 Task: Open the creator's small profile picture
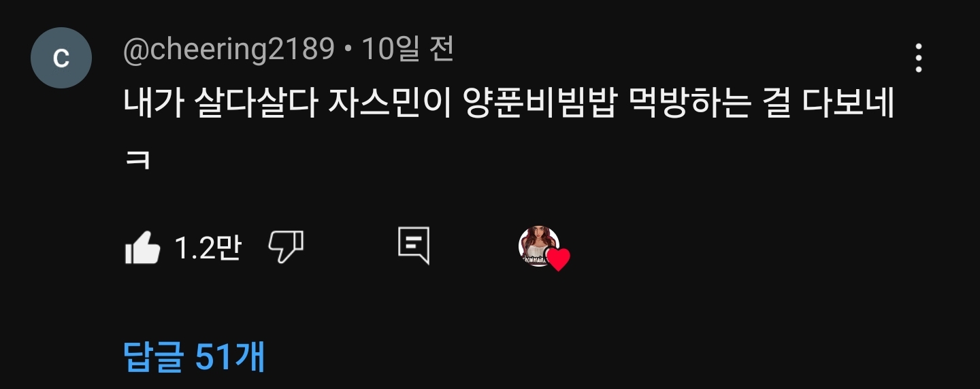[x=538, y=246]
